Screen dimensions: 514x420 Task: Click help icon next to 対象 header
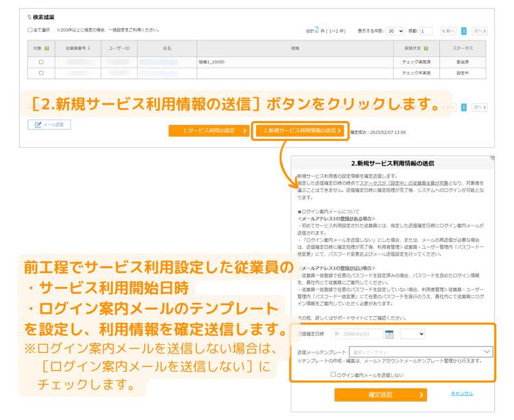(47, 49)
